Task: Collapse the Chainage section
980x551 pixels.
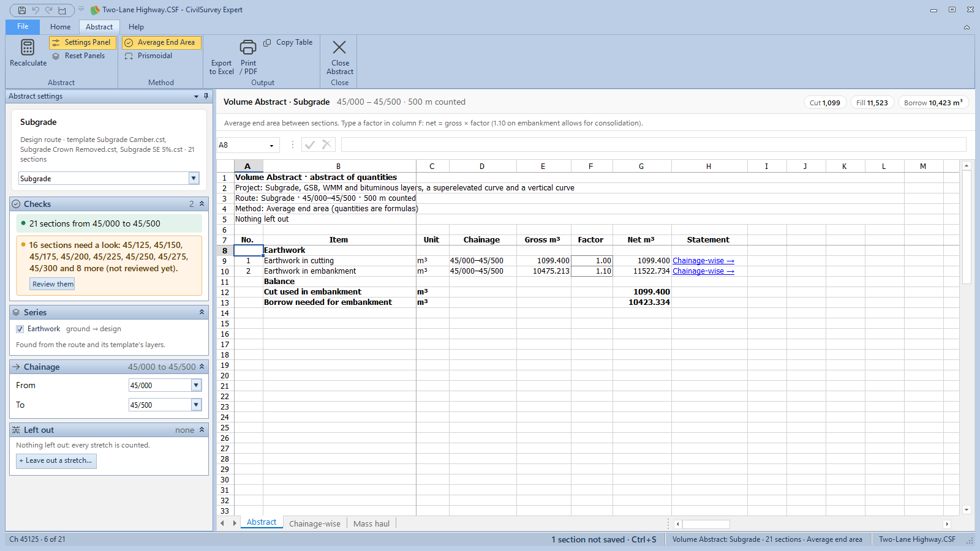Action: click(x=202, y=367)
